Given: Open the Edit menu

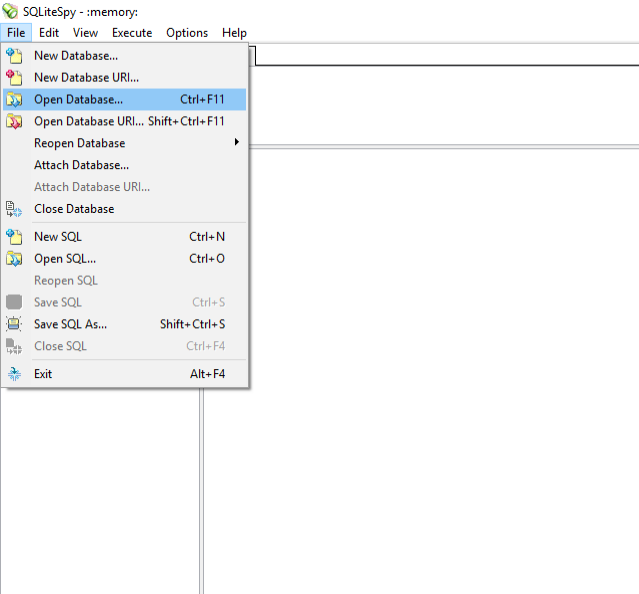Looking at the screenshot, I should pyautogui.click(x=49, y=33).
